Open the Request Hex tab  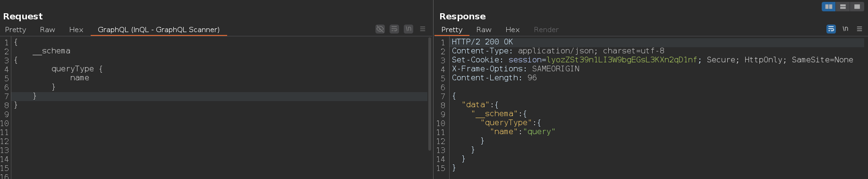click(x=76, y=30)
